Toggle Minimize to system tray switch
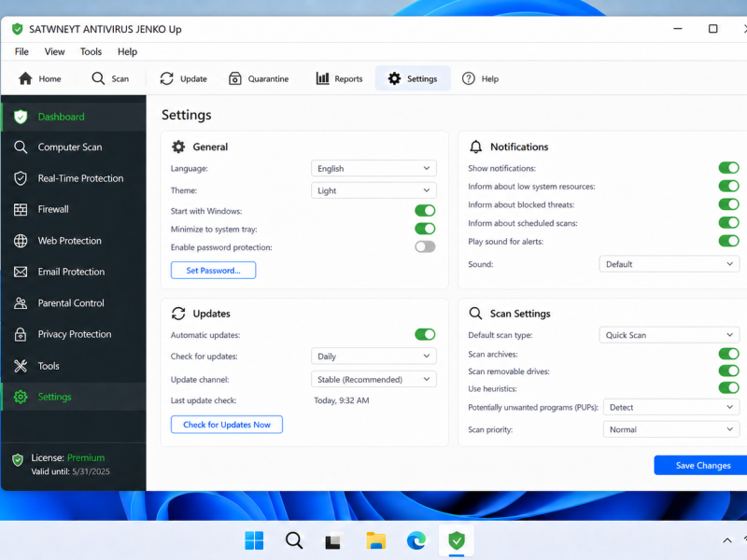 tap(425, 229)
